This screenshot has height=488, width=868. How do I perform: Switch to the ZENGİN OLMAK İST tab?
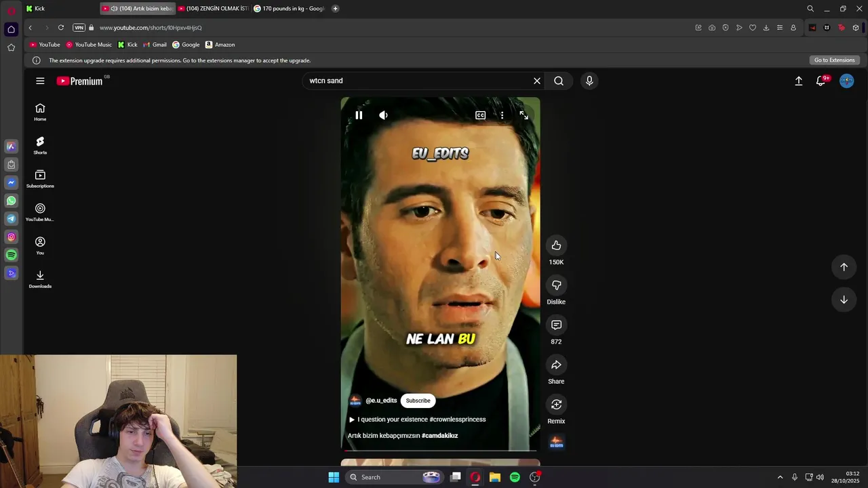tap(213, 9)
